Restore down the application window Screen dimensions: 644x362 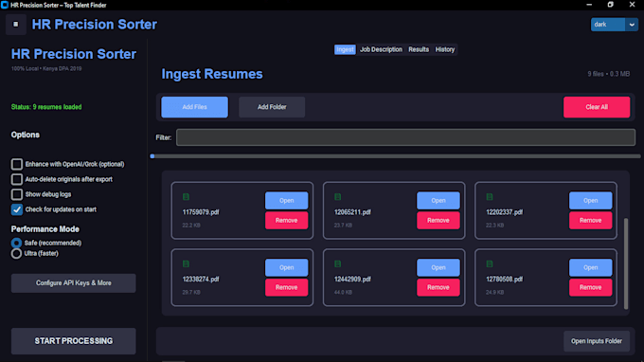pos(610,5)
